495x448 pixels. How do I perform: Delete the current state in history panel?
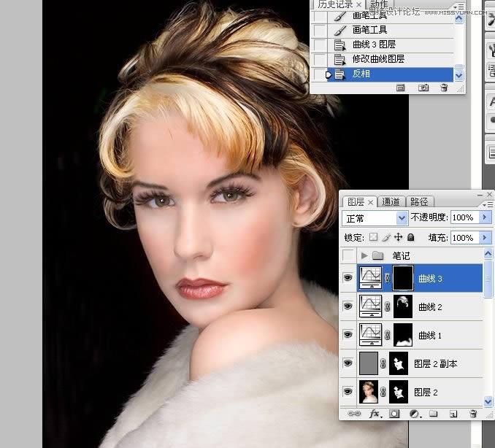coord(443,88)
